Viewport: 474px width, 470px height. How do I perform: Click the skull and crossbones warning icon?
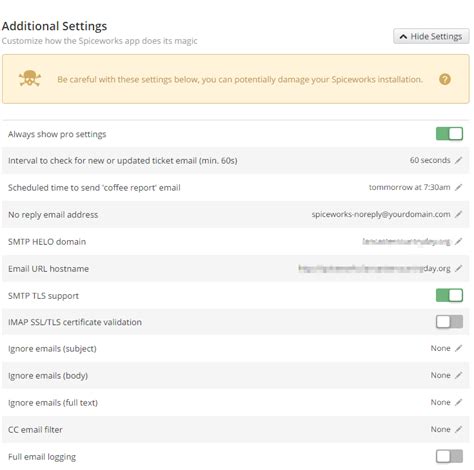(x=30, y=78)
